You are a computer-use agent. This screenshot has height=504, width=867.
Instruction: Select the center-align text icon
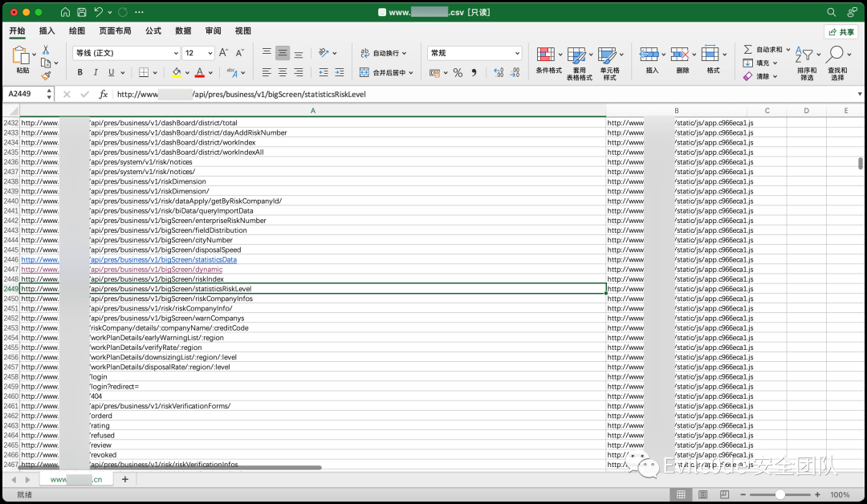[283, 72]
